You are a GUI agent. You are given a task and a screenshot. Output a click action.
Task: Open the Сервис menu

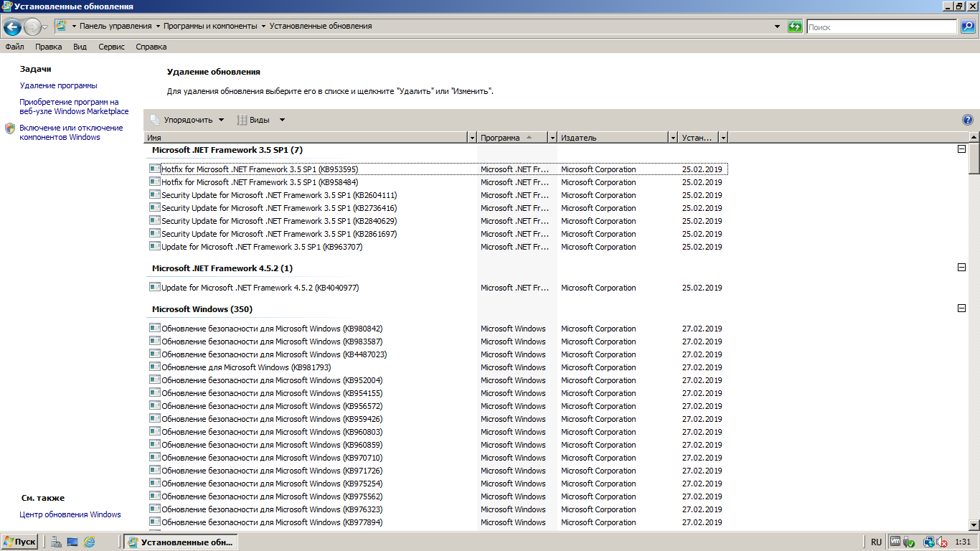(111, 47)
